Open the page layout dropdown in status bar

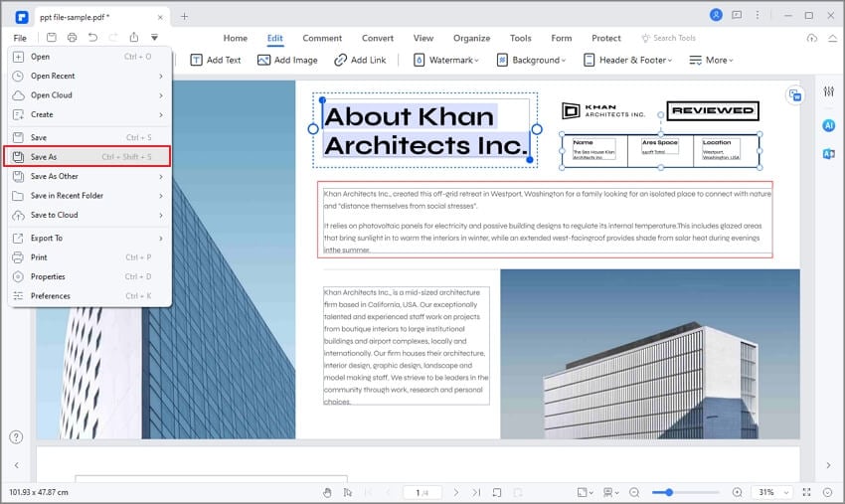(x=585, y=492)
